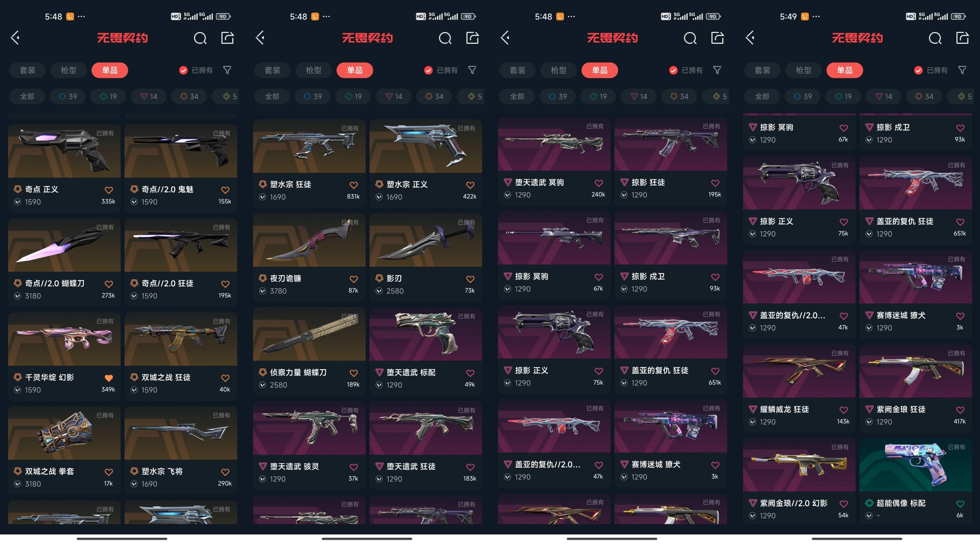The width and height of the screenshot is (980, 544).
Task: Toggle the 已拥有 owned filter in second screen
Action: pyautogui.click(x=441, y=70)
